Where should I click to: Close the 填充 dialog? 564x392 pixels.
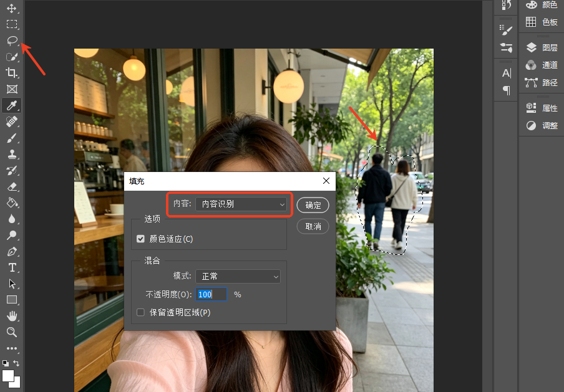tap(326, 181)
